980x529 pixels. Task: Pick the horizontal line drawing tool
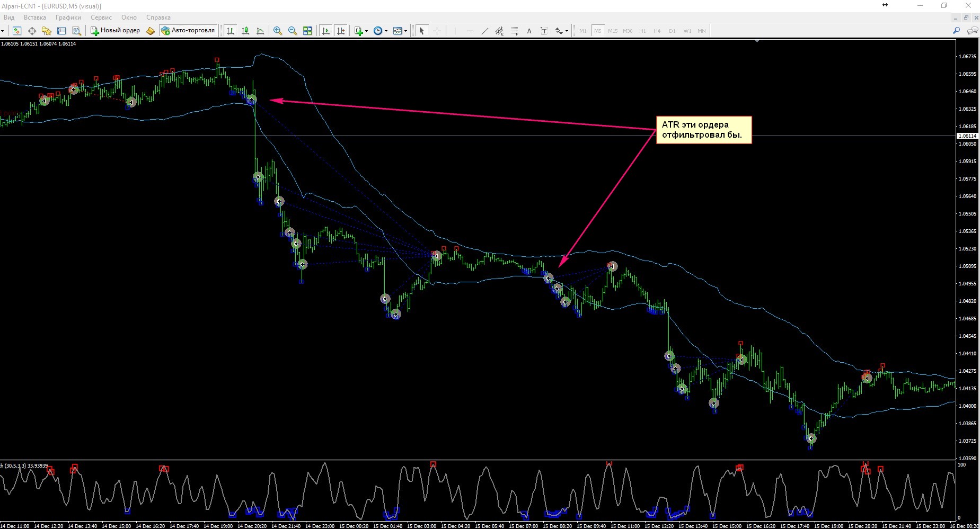point(470,31)
